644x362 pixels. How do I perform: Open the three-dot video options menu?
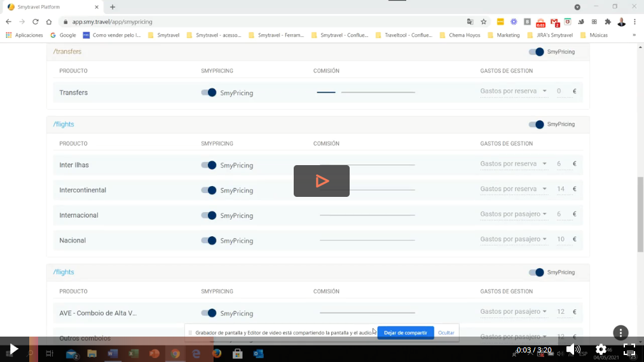(620, 333)
